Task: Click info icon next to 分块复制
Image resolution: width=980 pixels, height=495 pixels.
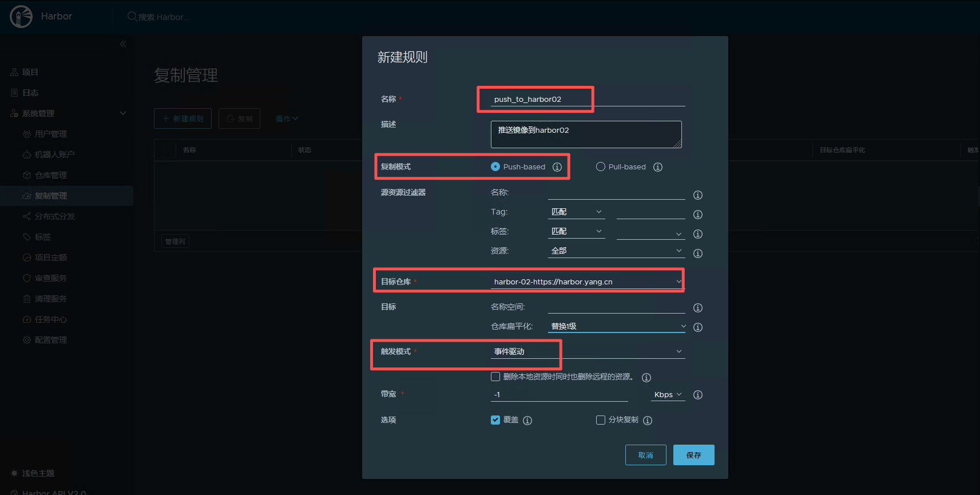Action: 648,421
